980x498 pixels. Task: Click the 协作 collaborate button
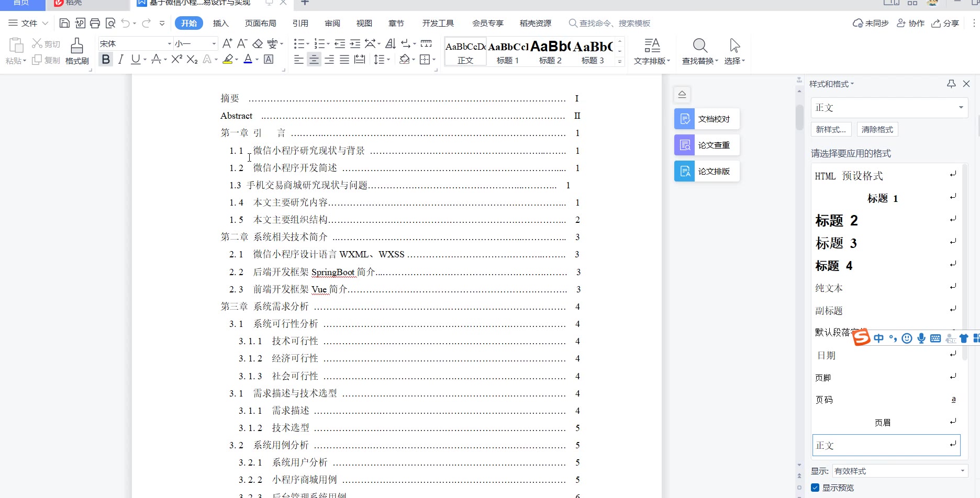click(x=911, y=23)
